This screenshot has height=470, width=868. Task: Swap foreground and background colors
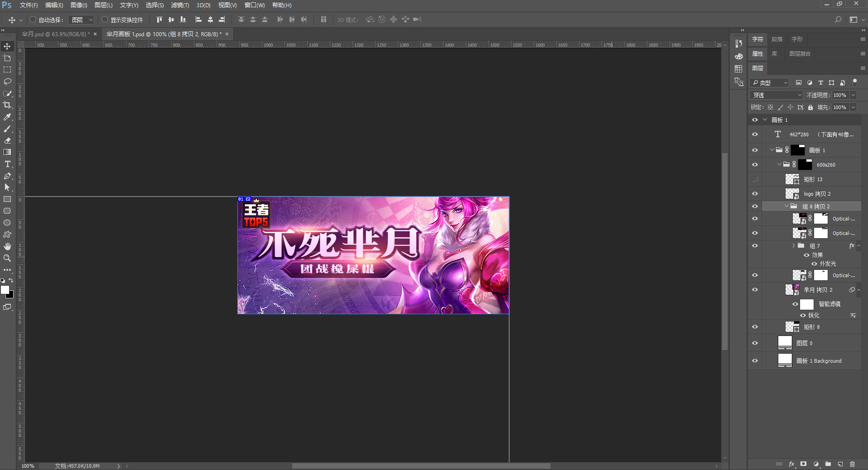point(11,281)
